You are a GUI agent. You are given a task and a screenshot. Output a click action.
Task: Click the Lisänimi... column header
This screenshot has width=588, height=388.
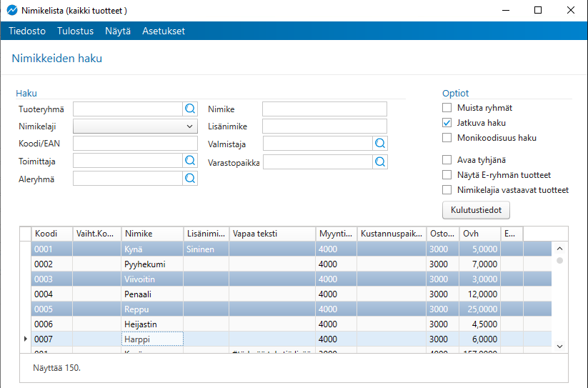coord(206,234)
